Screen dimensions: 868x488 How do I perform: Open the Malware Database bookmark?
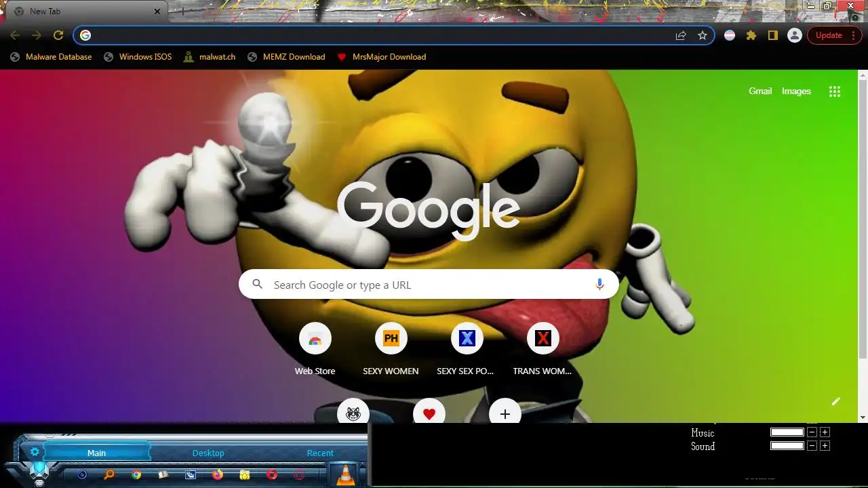tap(51, 57)
